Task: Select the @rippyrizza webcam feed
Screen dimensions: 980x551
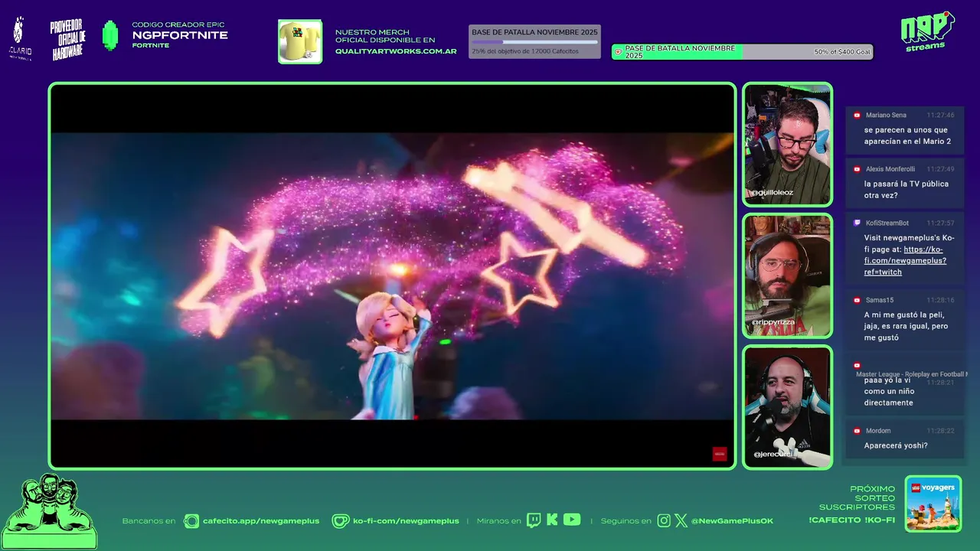Action: pyautogui.click(x=787, y=275)
